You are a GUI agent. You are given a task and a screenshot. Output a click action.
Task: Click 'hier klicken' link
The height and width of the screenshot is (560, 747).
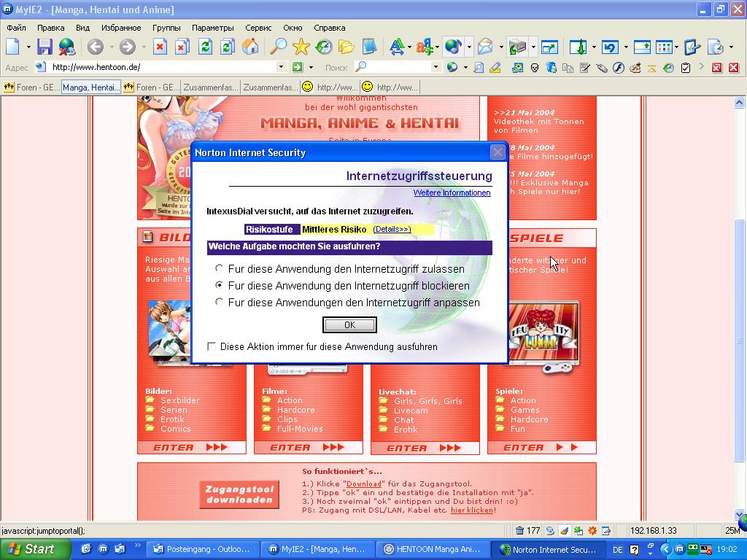[472, 510]
